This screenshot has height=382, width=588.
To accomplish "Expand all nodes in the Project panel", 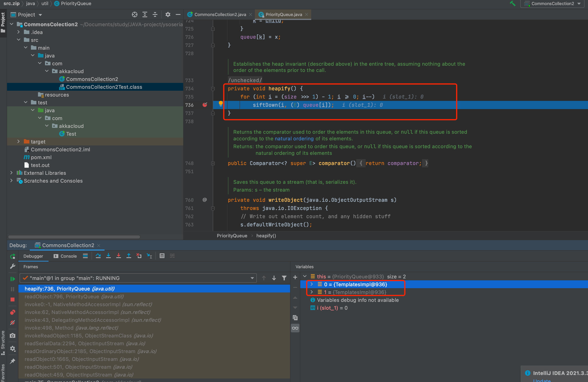I will [145, 14].
